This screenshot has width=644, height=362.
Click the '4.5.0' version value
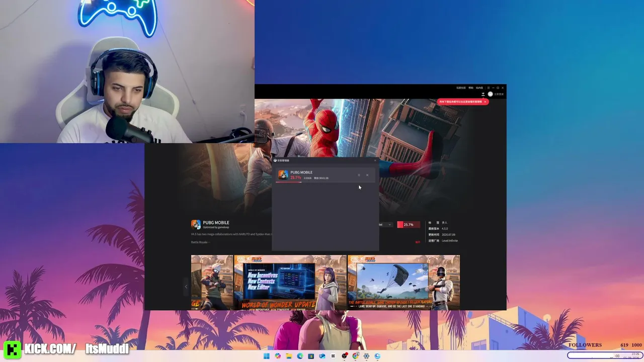pyautogui.click(x=445, y=229)
